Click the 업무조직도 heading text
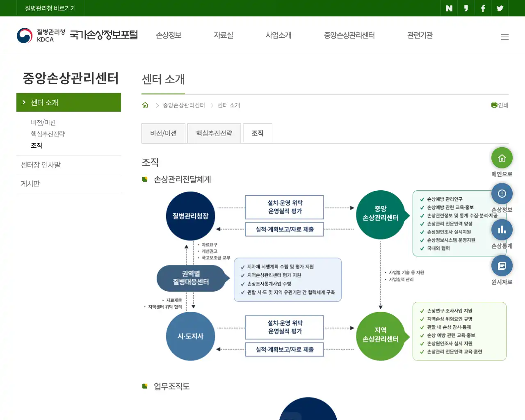Screen dimensions: 525x420 [x=171, y=386]
